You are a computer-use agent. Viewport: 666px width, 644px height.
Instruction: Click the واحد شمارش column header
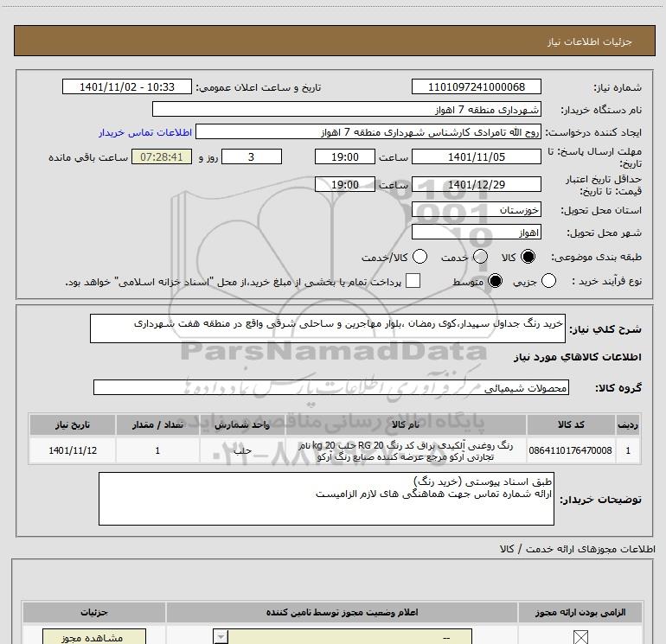click(242, 425)
